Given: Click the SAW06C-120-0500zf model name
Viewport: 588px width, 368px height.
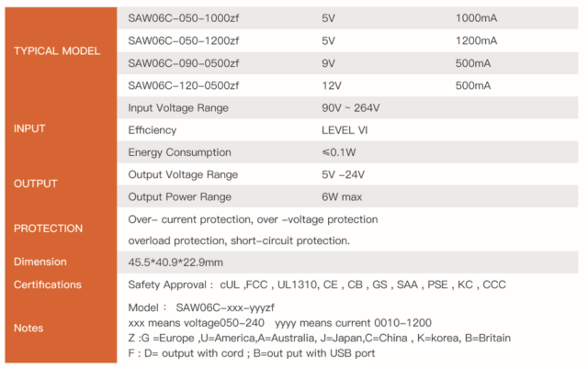Looking at the screenshot, I should click(183, 85).
